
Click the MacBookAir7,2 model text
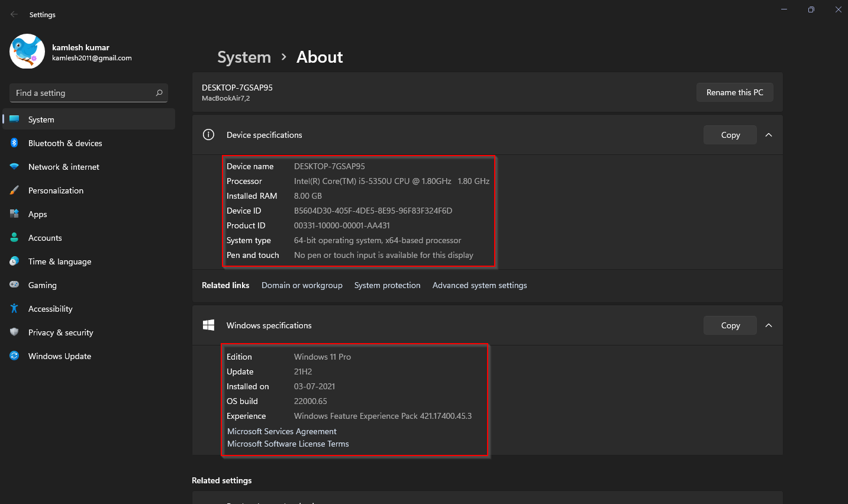pyautogui.click(x=225, y=98)
